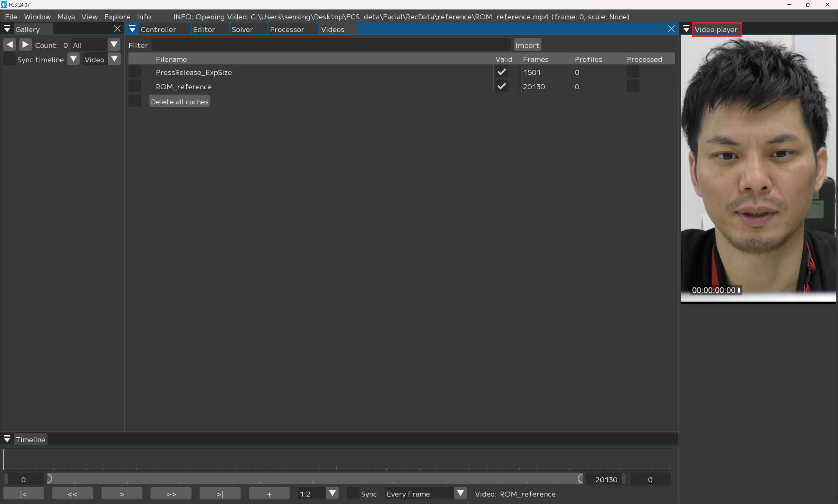Jump to first frame button
Image resolution: width=838 pixels, height=504 pixels.
tap(24, 494)
